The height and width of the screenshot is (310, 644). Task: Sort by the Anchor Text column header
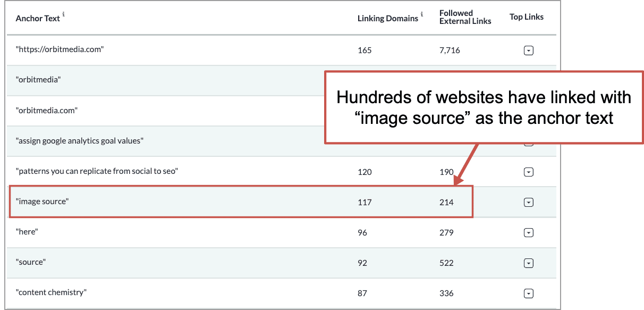click(38, 18)
